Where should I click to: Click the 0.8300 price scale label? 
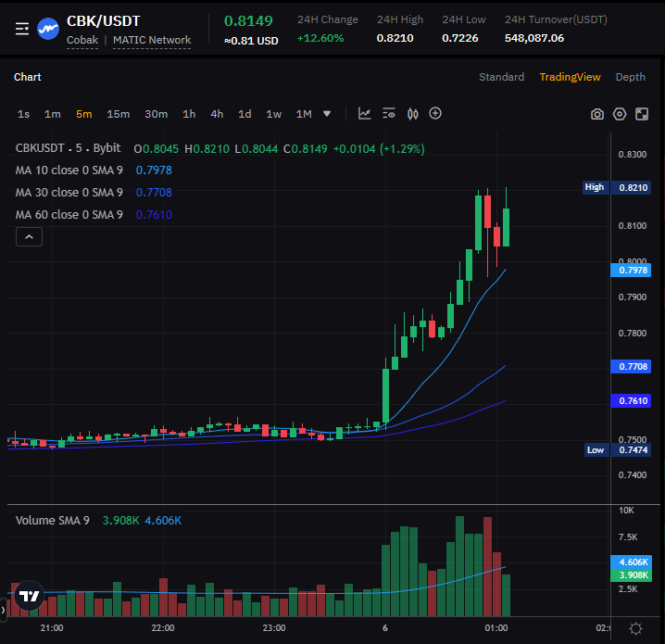click(633, 155)
